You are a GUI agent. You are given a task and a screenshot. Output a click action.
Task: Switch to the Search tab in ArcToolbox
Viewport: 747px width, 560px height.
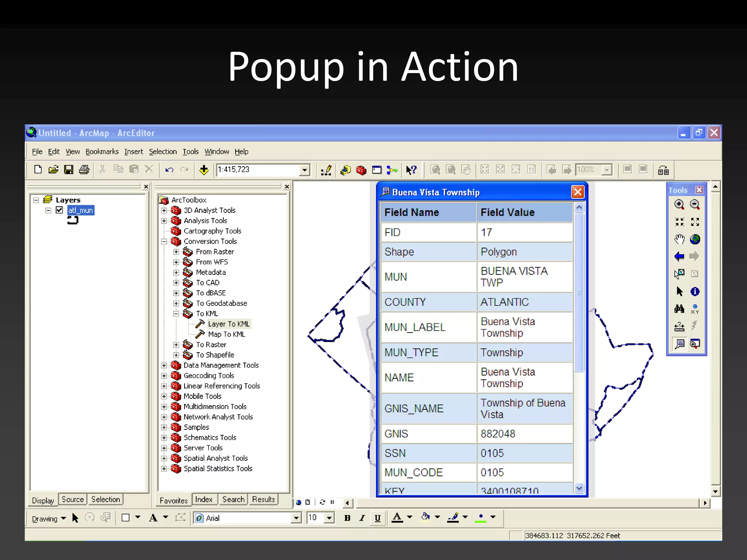coord(233,499)
